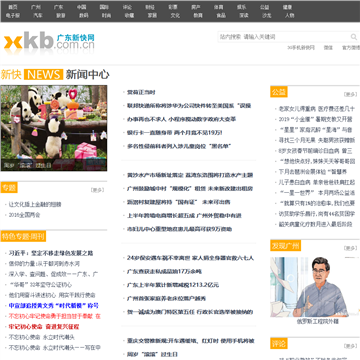Open the red 牢记初心使命 headline link
The height and width of the screenshot is (360, 360).
point(44,327)
